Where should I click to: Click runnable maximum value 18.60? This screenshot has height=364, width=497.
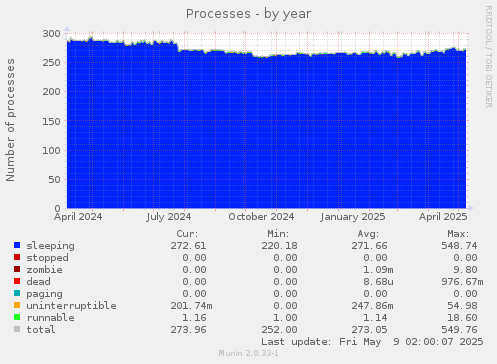click(x=462, y=318)
